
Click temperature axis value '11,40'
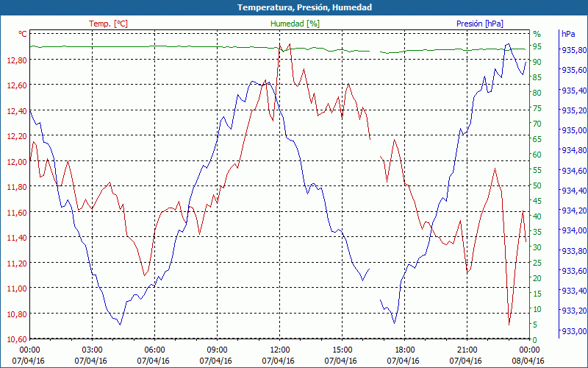tap(17, 237)
